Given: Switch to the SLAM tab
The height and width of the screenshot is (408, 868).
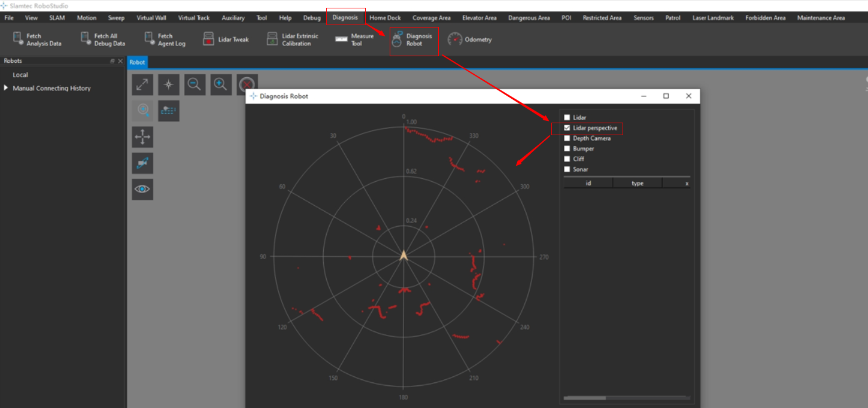Looking at the screenshot, I should [x=57, y=18].
